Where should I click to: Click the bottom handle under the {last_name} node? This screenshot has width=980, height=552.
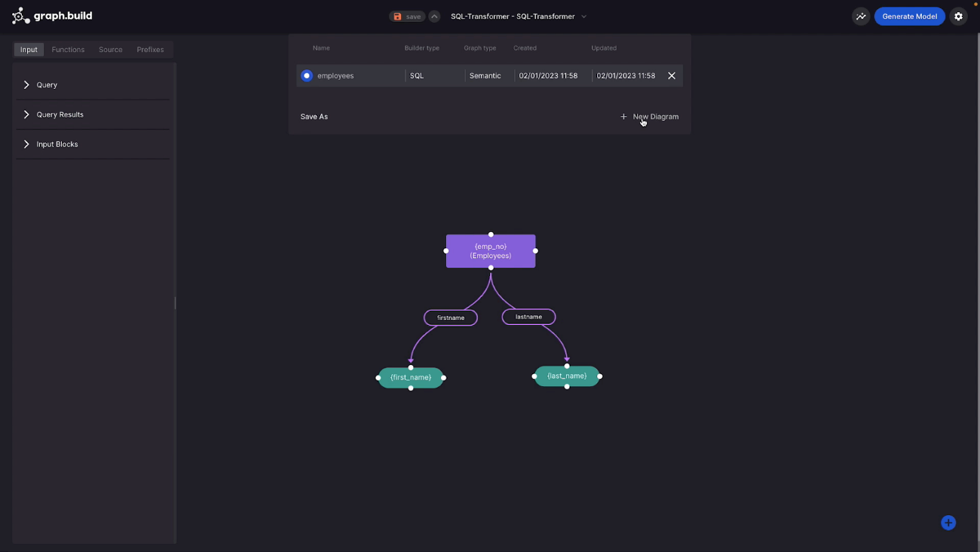566,386
